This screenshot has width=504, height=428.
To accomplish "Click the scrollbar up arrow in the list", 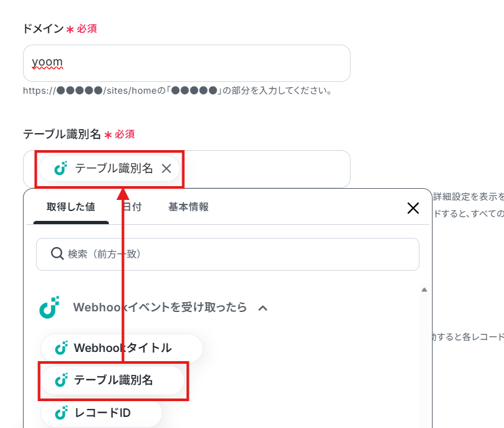I will point(424,290).
